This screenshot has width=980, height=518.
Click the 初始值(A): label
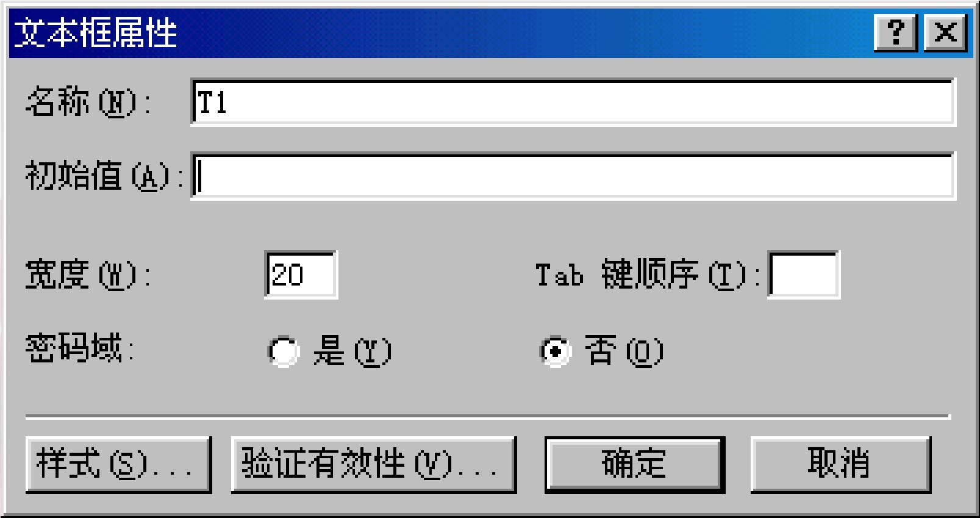104,176
